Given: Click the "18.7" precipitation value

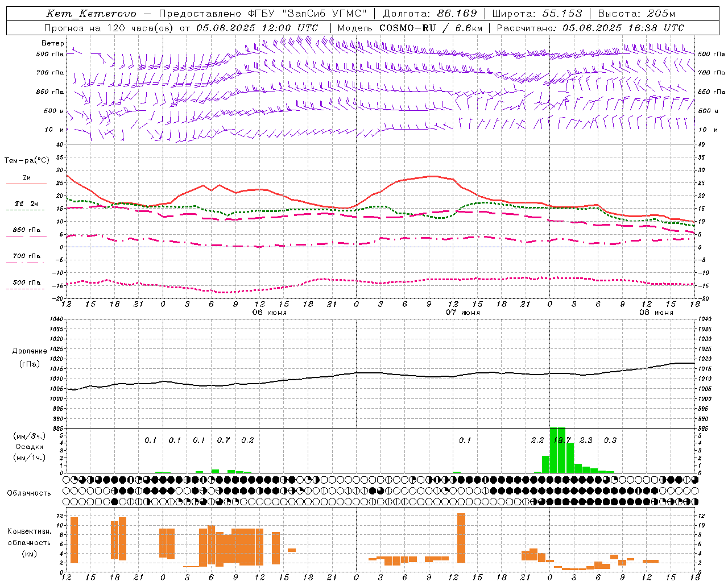Looking at the screenshot, I should pyautogui.click(x=562, y=440).
